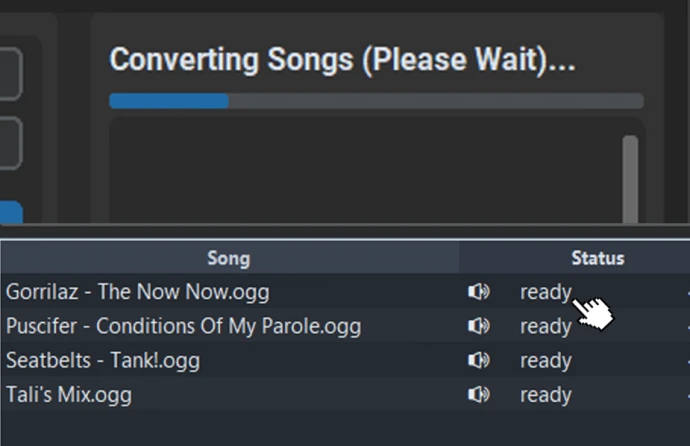Click the speaker icon for Tali's Mix

click(479, 394)
